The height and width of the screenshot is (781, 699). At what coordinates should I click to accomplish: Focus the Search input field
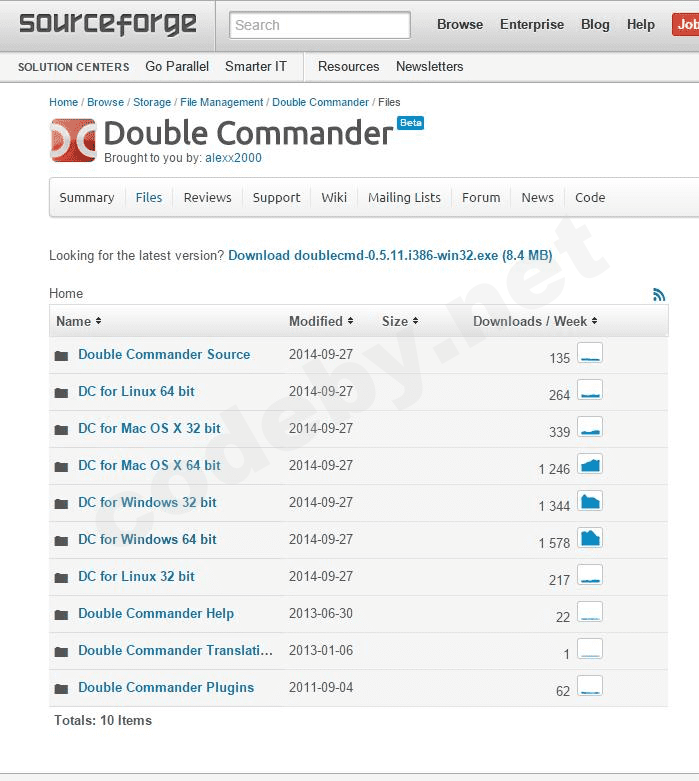[320, 25]
